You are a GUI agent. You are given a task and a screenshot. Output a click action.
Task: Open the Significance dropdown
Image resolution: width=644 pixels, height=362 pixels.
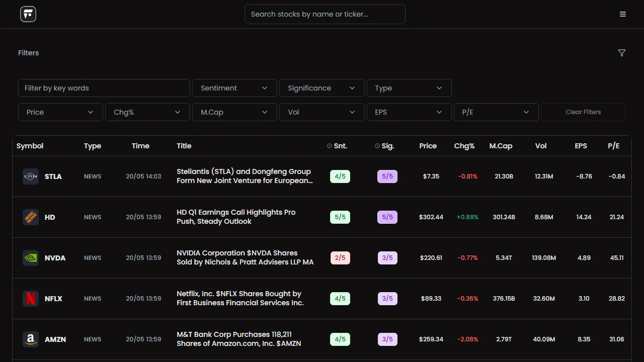tap(321, 88)
